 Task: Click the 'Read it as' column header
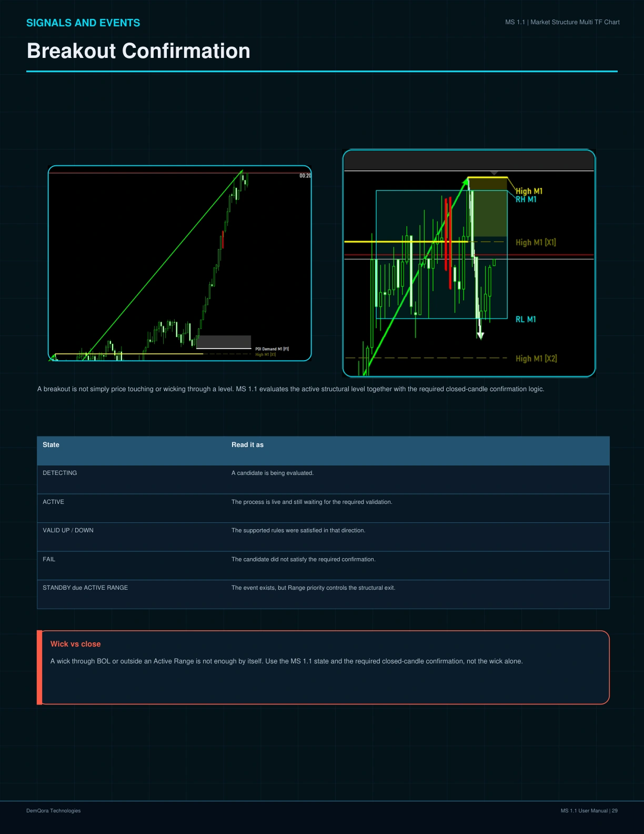click(x=247, y=445)
